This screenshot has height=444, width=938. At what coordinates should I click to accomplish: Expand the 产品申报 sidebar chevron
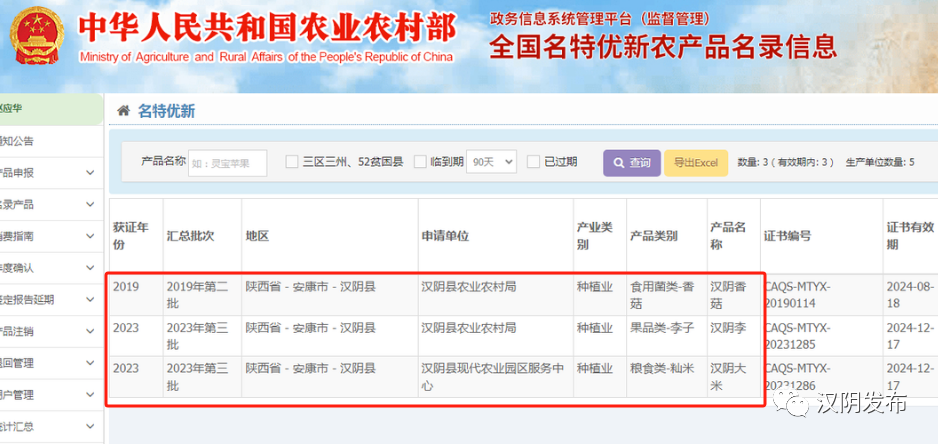(90, 173)
